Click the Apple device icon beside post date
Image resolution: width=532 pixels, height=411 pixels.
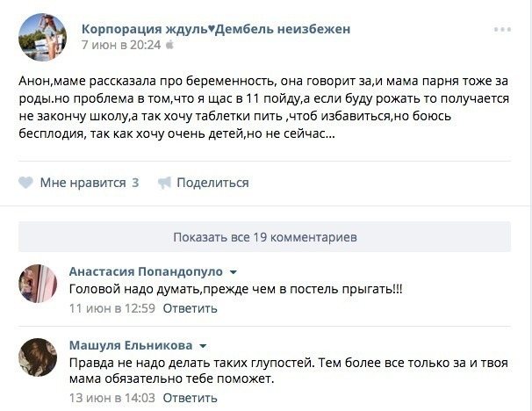coord(170,44)
